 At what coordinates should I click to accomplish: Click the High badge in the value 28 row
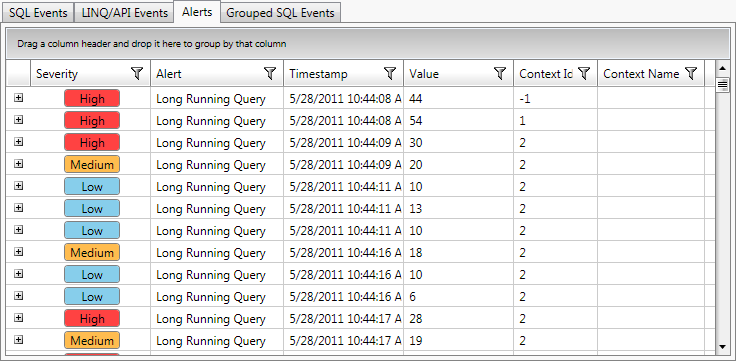(x=92, y=319)
